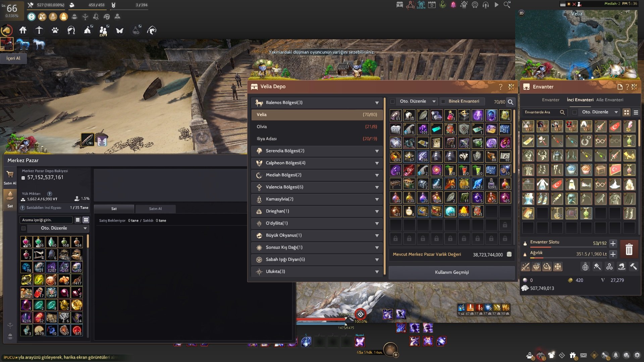This screenshot has height=362, width=644.
Task: Focus the Arama içeriği girin search field
Action: click(46, 220)
